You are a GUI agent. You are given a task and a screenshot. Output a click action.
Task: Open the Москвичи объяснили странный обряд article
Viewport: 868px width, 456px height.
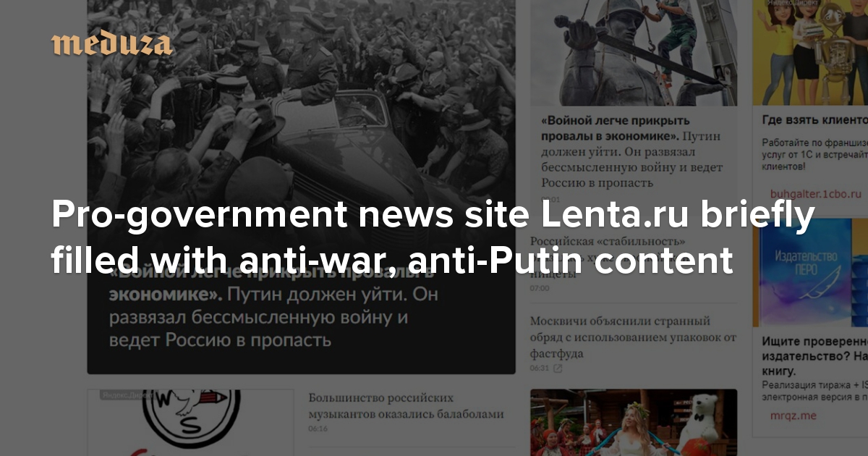click(633, 337)
